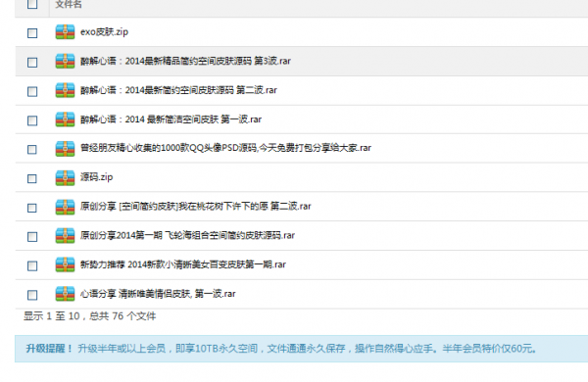Check the 源码.zip row checkbox

point(32,179)
